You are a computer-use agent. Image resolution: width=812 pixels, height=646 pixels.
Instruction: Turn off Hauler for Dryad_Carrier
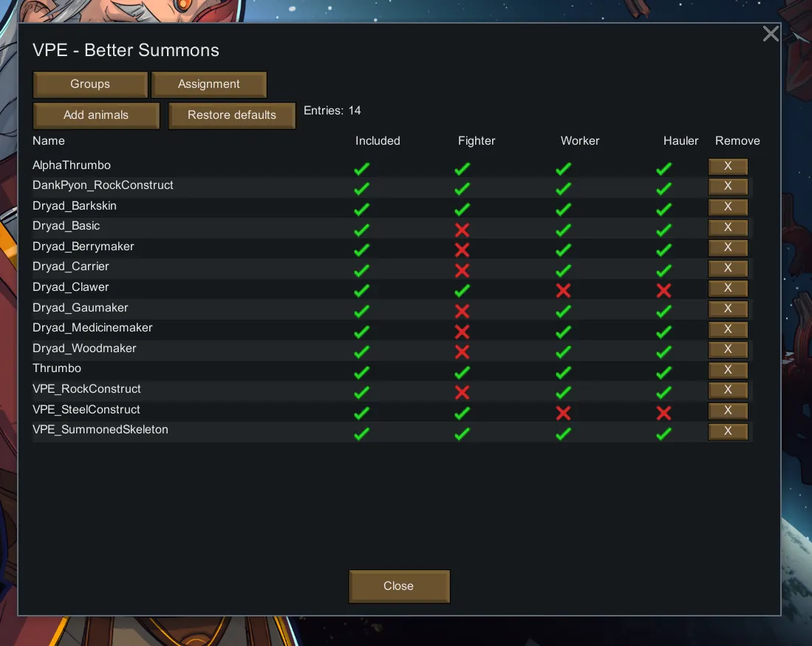tap(664, 271)
